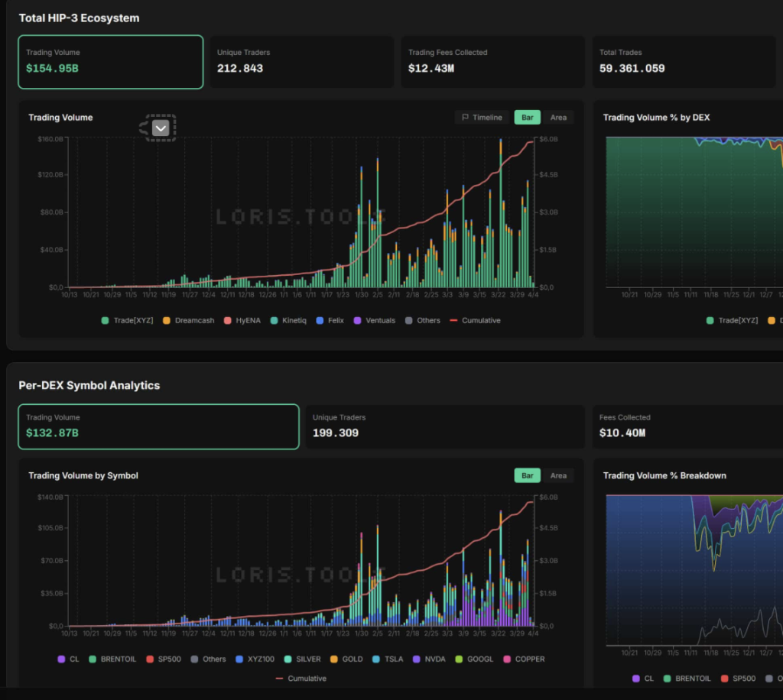Toggle the Ventuals legend item
This screenshot has width=783, height=700.
click(358, 320)
